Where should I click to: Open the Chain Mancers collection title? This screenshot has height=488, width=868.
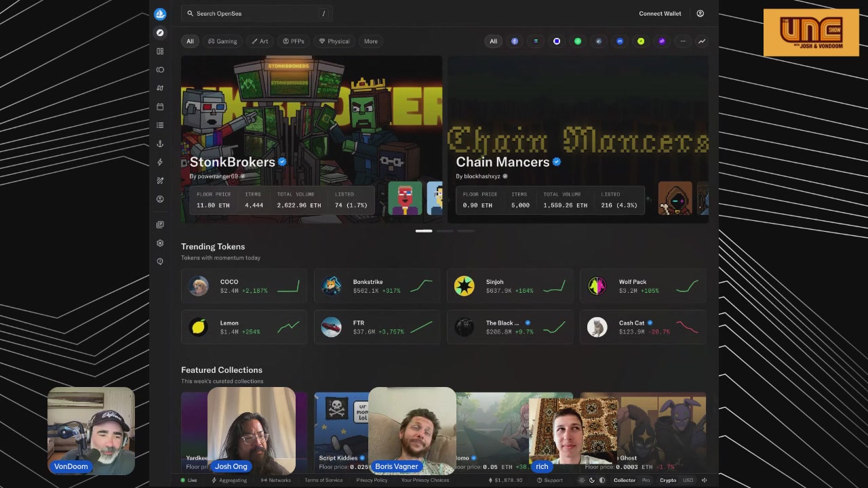pos(502,162)
